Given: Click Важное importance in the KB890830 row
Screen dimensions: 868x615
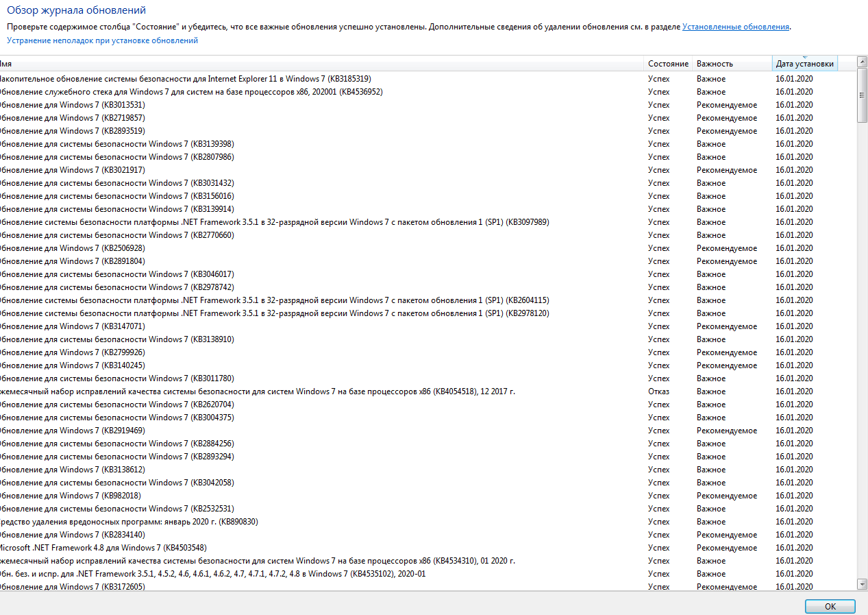Looking at the screenshot, I should (x=711, y=522).
